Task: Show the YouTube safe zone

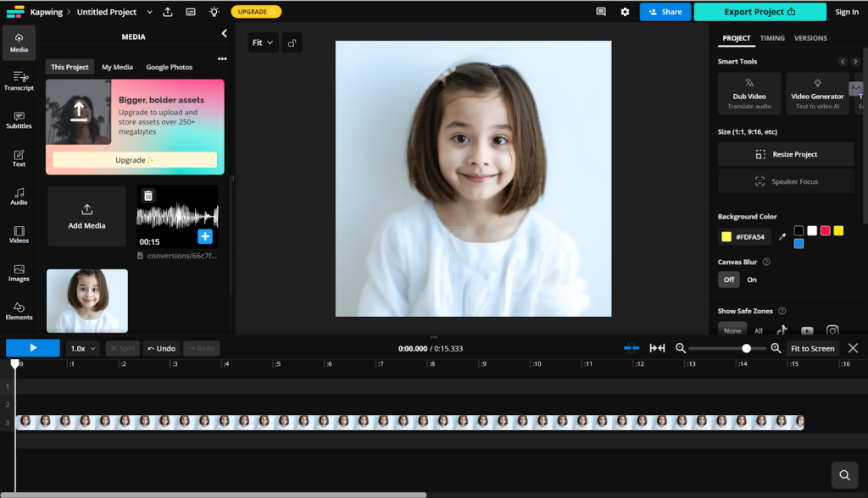Action: (x=807, y=330)
